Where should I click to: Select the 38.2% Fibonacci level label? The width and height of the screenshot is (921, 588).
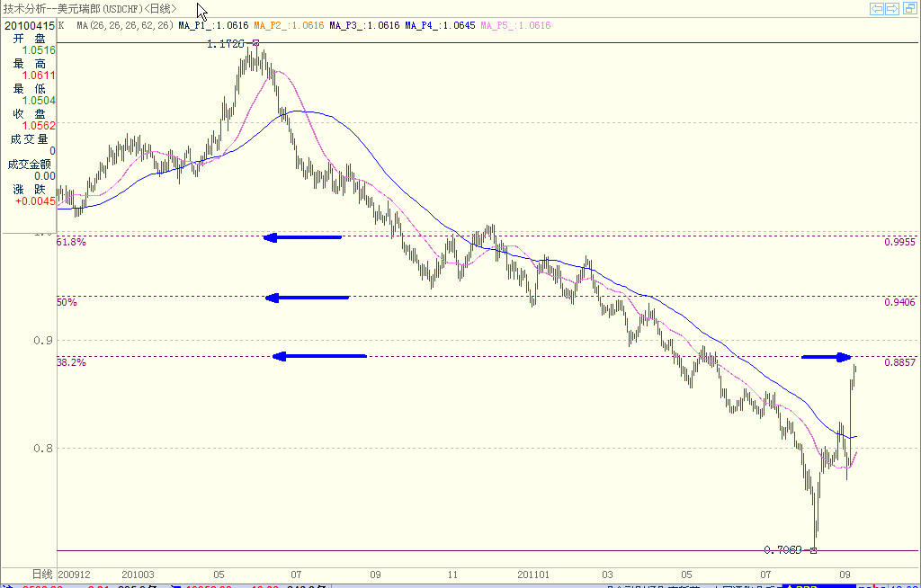72,363
